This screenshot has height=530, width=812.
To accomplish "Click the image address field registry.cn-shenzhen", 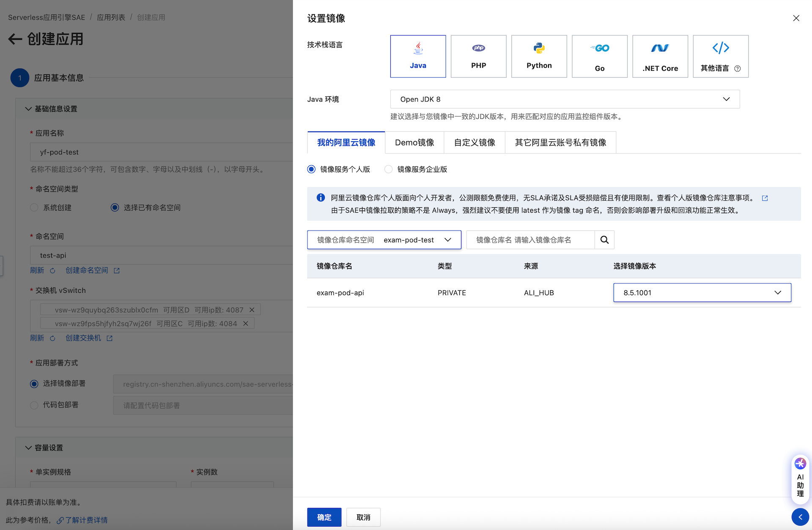I will pos(203,384).
